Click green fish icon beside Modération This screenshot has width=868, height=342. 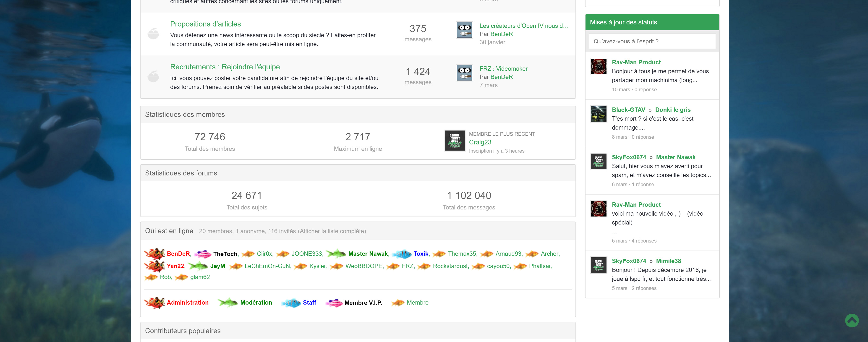click(228, 303)
